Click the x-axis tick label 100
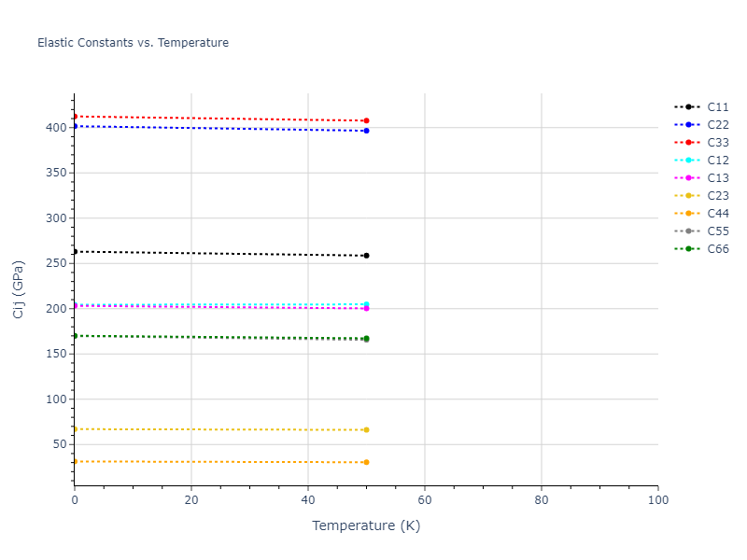The image size is (747, 560). (657, 501)
